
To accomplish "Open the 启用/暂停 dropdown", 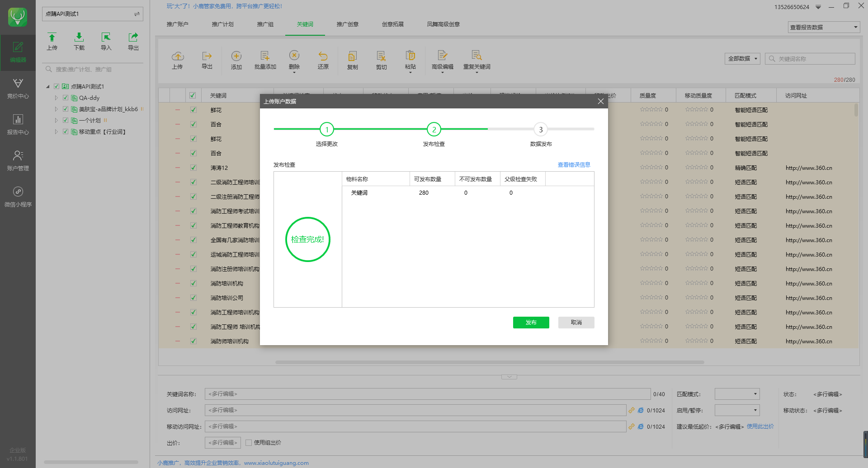I will 737,410.
